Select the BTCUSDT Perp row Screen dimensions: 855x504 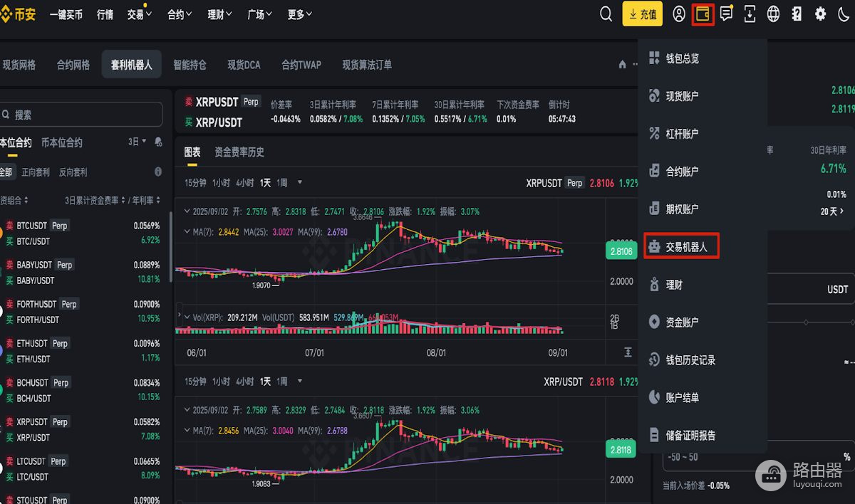tap(83, 233)
